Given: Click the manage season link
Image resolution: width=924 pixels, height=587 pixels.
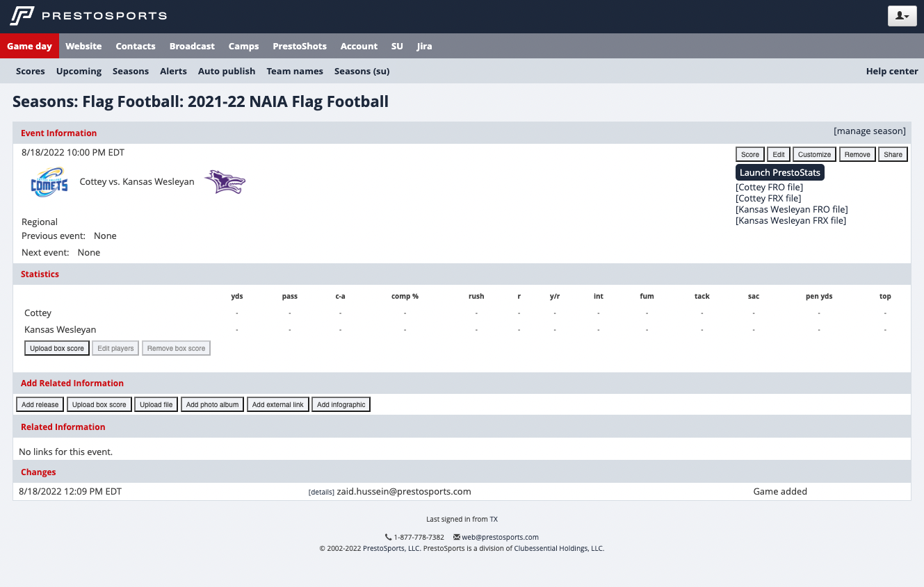Looking at the screenshot, I should [870, 131].
